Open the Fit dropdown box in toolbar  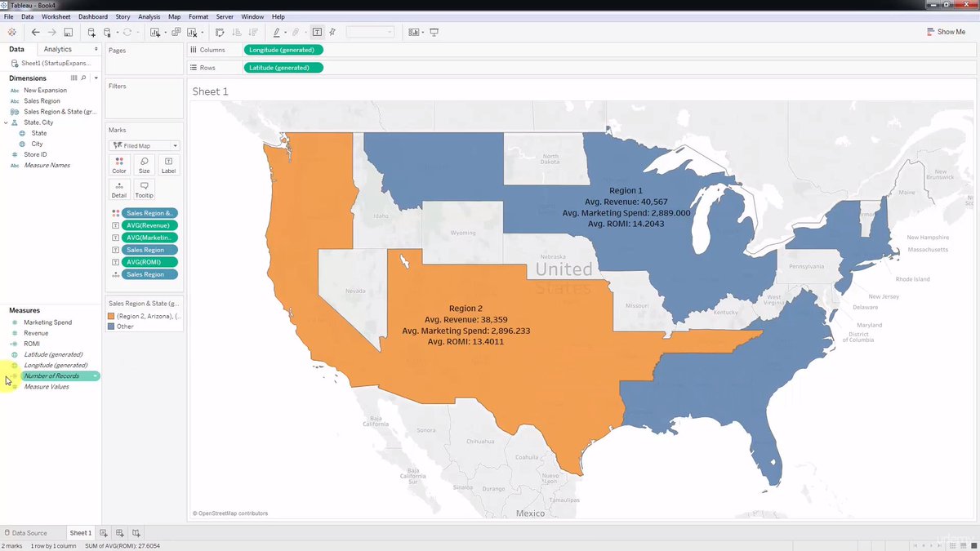[x=370, y=32]
